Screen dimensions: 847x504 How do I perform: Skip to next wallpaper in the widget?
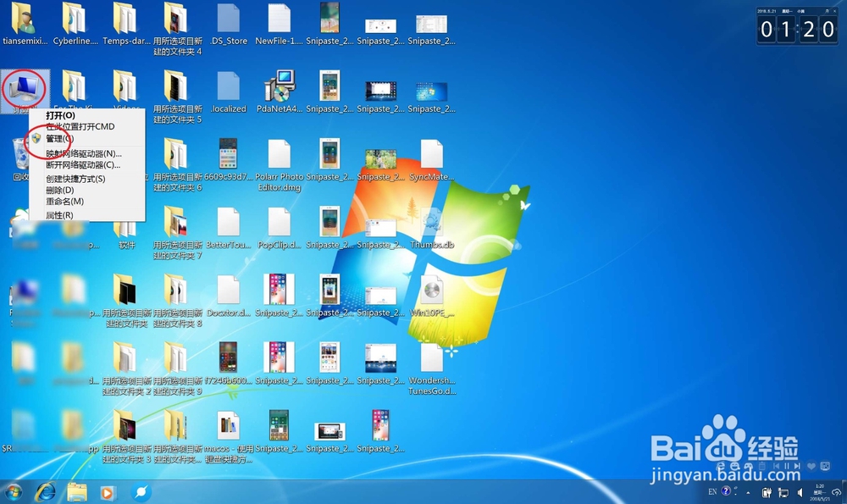(797, 466)
